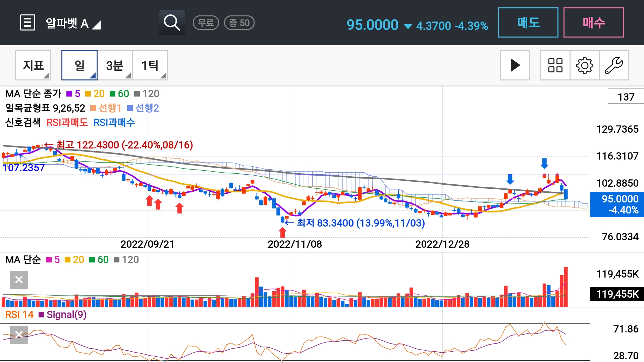The height and width of the screenshot is (362, 644).
Task: Open the four-square layout grid icon
Action: (555, 65)
